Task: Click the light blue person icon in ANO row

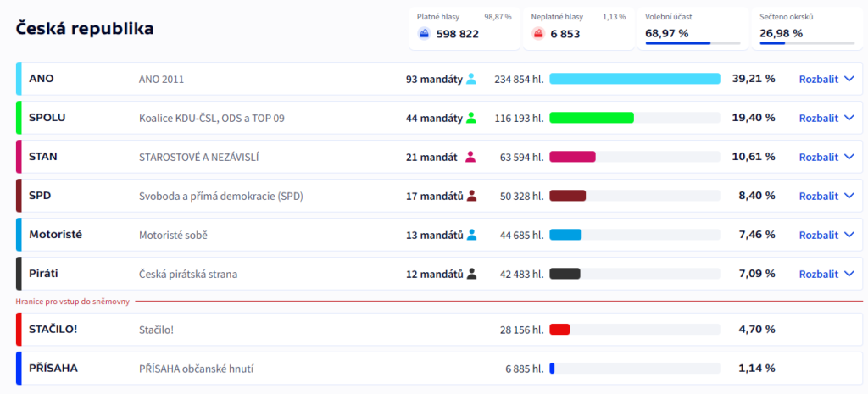Action: point(471,79)
